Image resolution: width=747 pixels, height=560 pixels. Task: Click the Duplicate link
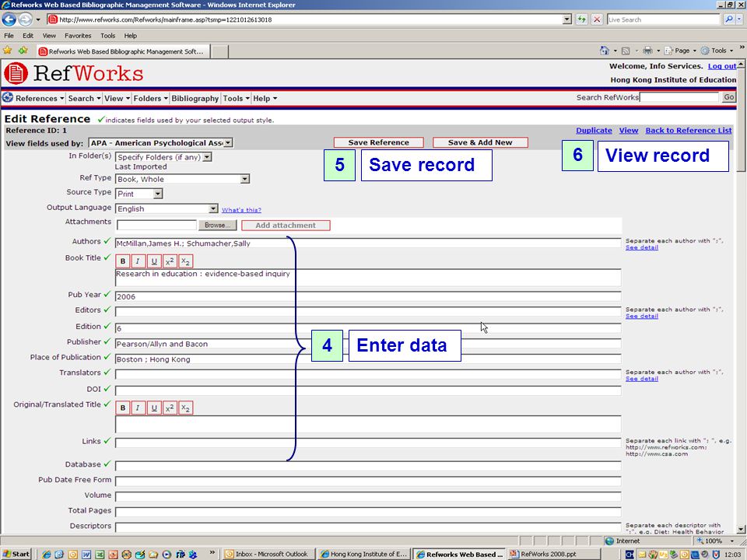[x=594, y=131]
